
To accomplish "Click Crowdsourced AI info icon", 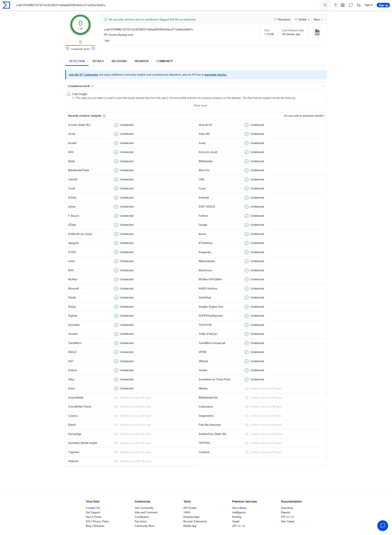I will [92, 86].
